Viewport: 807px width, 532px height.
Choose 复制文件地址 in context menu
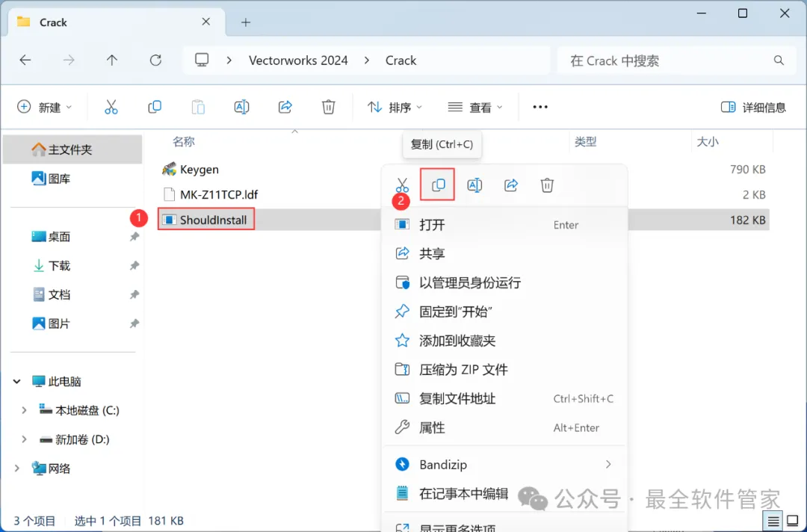[504, 399]
